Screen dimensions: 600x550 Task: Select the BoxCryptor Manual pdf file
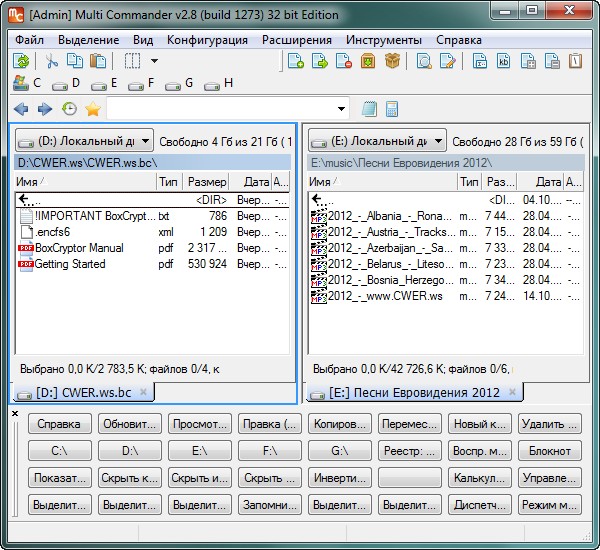[79, 248]
